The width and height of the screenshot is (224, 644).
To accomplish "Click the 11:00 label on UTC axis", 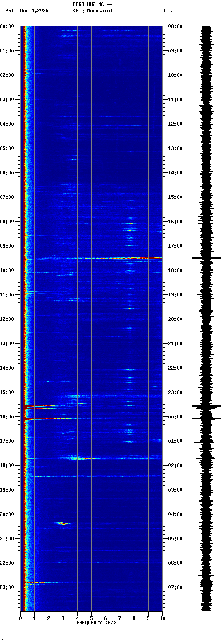I will pyautogui.click(x=175, y=100).
